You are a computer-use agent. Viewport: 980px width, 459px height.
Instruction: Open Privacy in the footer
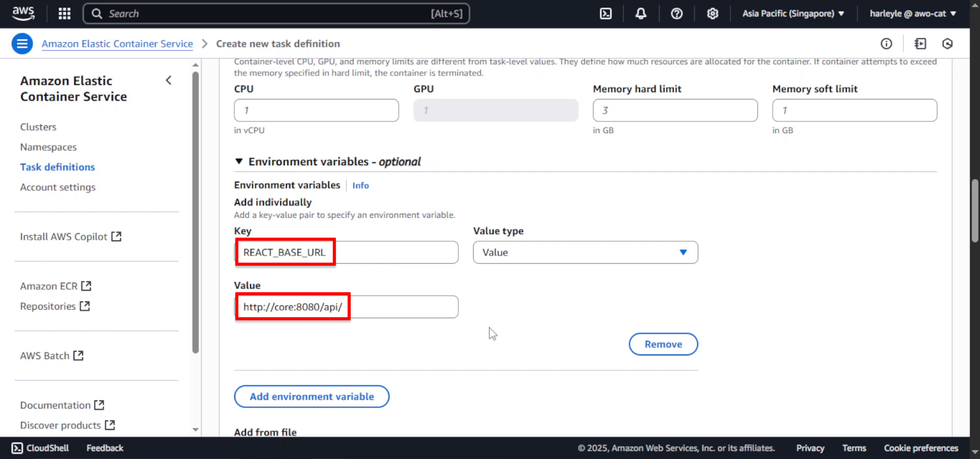coord(810,448)
